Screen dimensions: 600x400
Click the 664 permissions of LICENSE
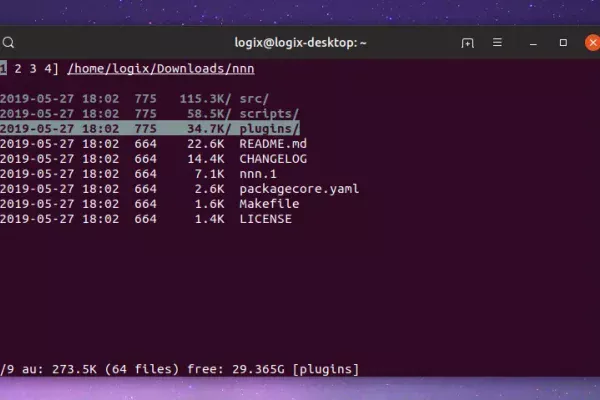pos(145,219)
